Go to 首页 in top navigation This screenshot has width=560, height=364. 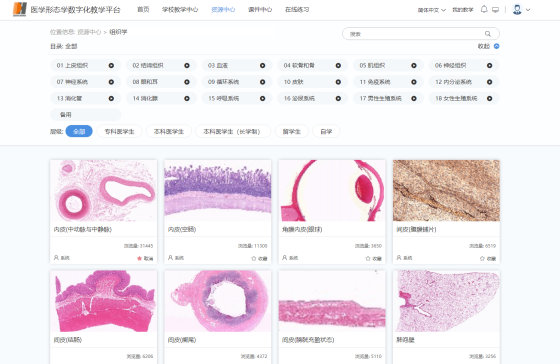tap(143, 10)
